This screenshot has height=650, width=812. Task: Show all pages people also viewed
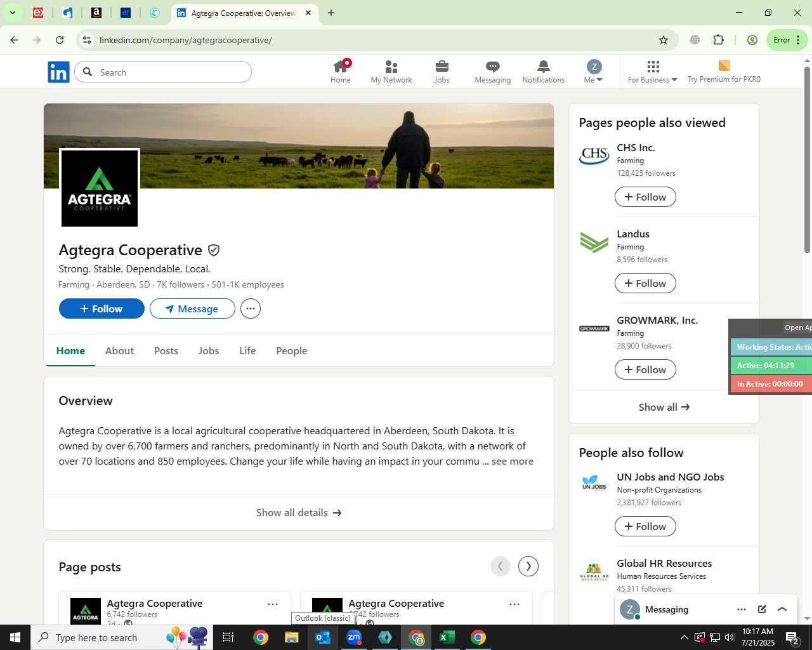point(664,407)
